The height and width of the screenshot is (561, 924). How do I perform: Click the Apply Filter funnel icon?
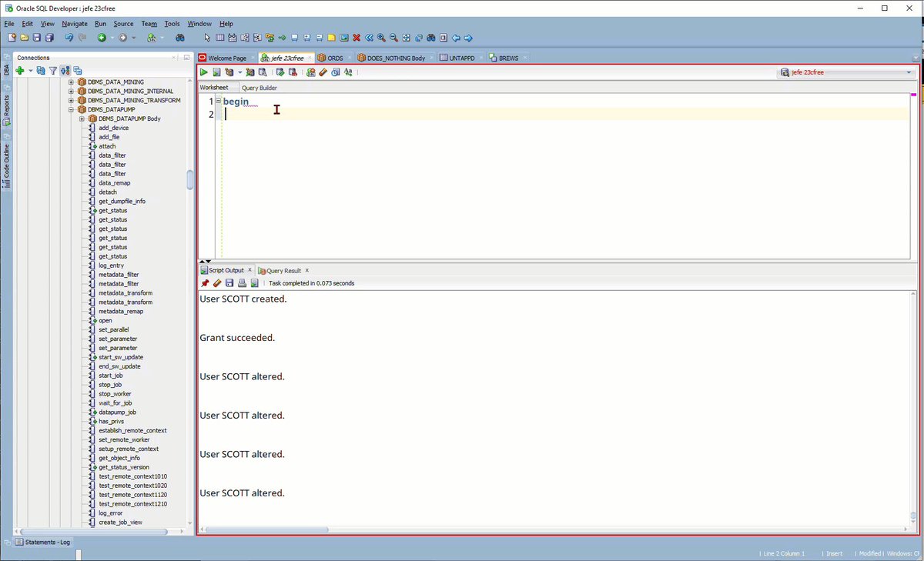coord(53,70)
